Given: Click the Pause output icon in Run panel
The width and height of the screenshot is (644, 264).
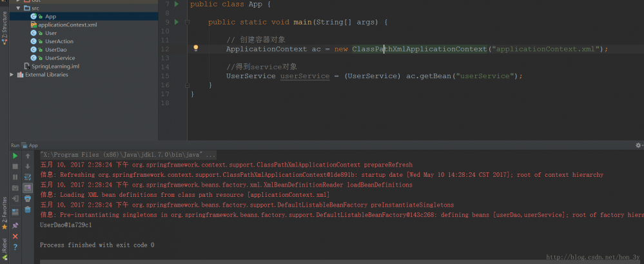Looking at the screenshot, I should click(x=15, y=178).
